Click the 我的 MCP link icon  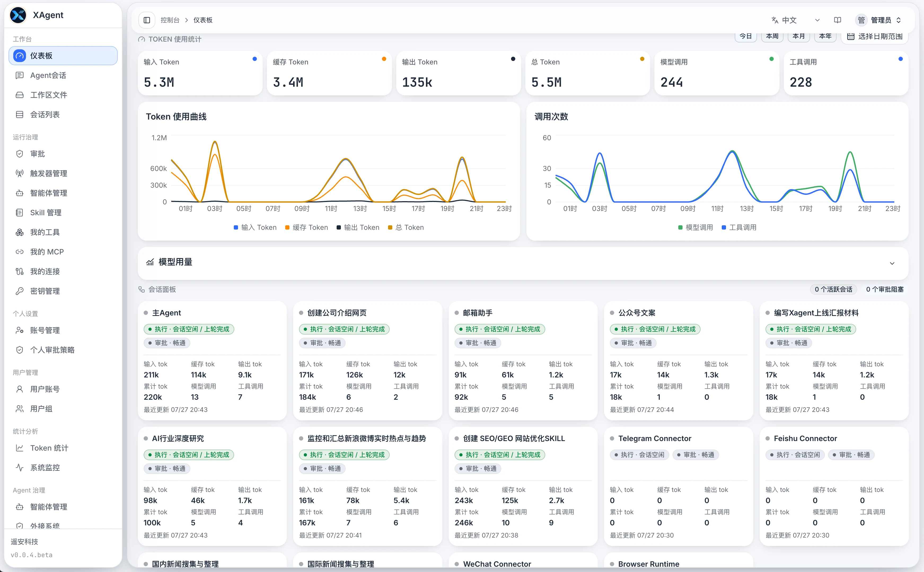[x=20, y=252]
